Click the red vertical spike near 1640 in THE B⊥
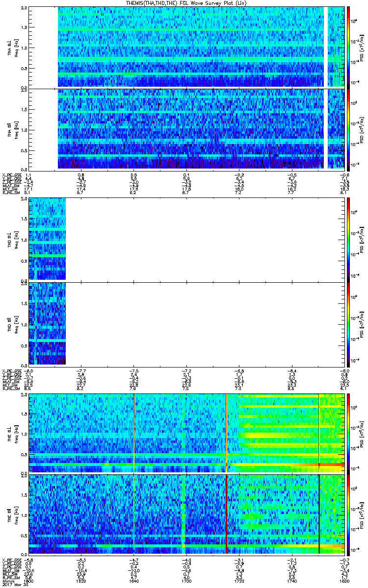 point(133,433)
